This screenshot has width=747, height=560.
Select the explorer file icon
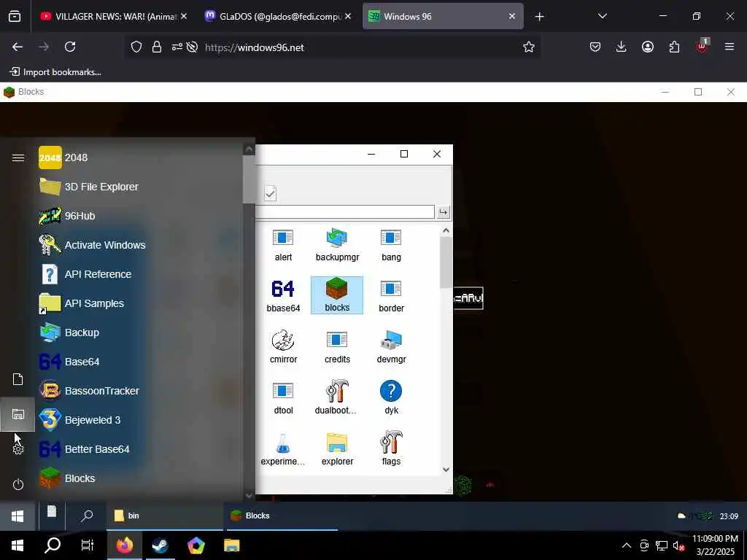click(337, 449)
